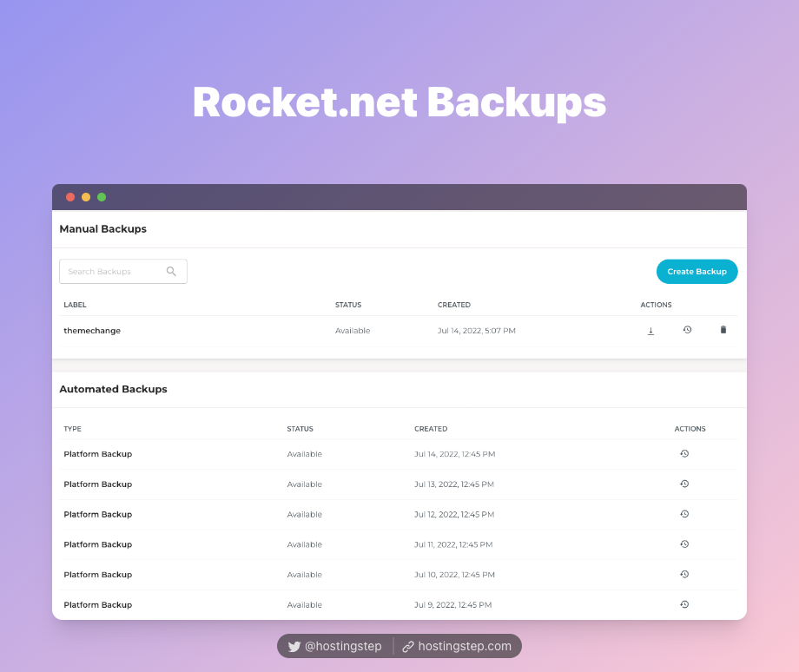Screen dimensions: 799x672
Task: Click the Jul 10, 2022, 12:45 PM timestamp
Action: click(454, 574)
